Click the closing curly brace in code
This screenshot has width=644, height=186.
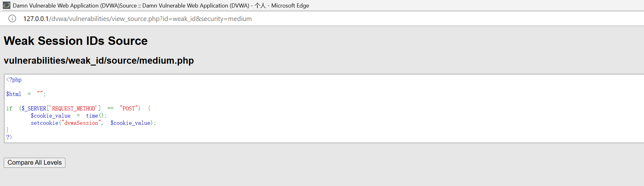pyautogui.click(x=7, y=130)
